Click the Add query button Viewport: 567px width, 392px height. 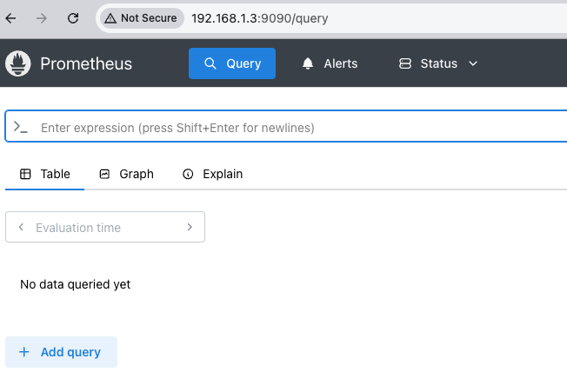click(x=61, y=352)
